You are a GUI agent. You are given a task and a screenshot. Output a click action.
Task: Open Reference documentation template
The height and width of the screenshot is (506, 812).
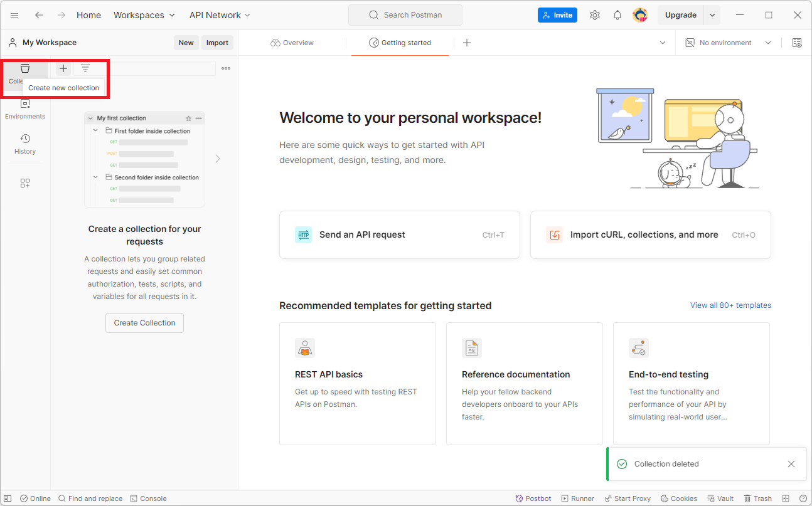click(525, 384)
